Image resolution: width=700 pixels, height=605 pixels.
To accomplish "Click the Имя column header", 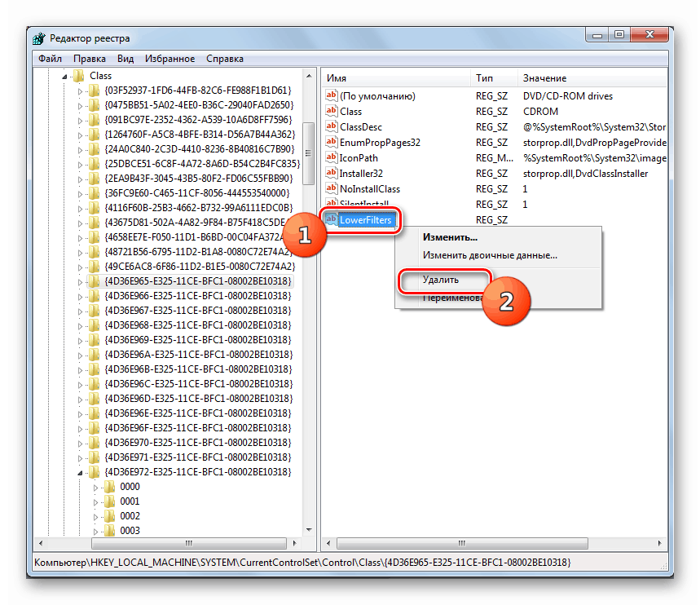I will 395,78.
